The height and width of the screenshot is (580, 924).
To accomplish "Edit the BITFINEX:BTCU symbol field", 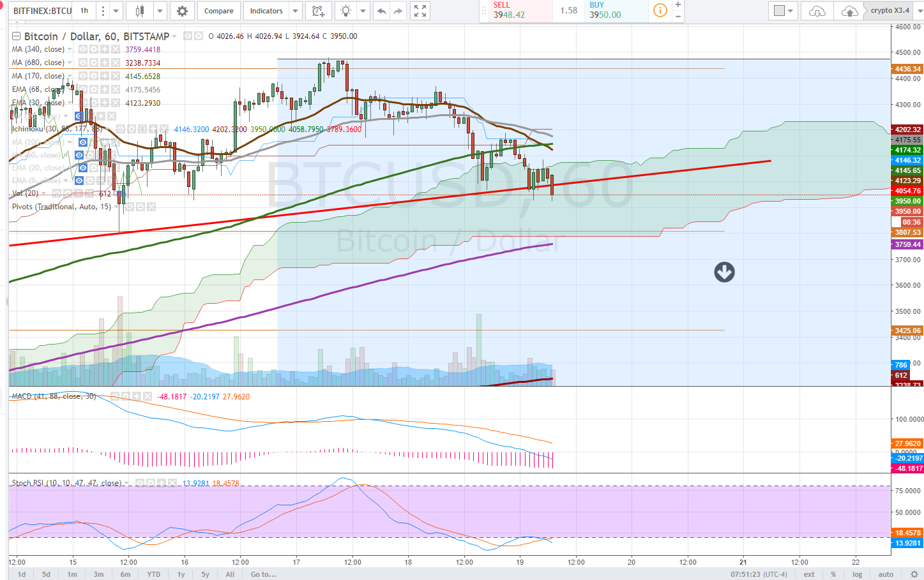I will click(42, 11).
